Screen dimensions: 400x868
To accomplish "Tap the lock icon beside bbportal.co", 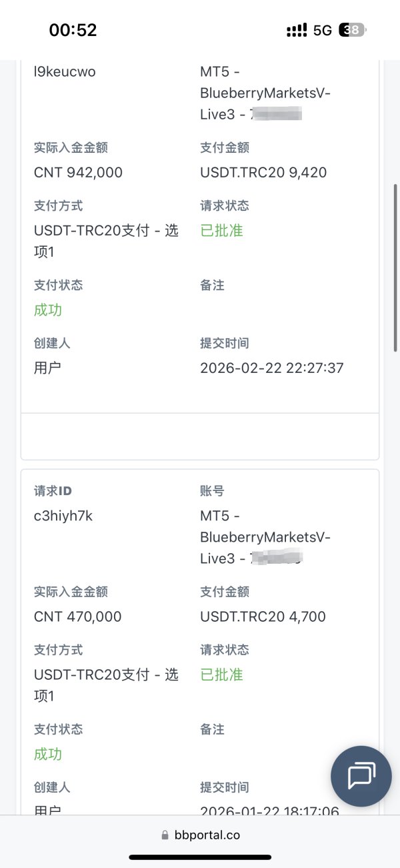I will pos(165,835).
